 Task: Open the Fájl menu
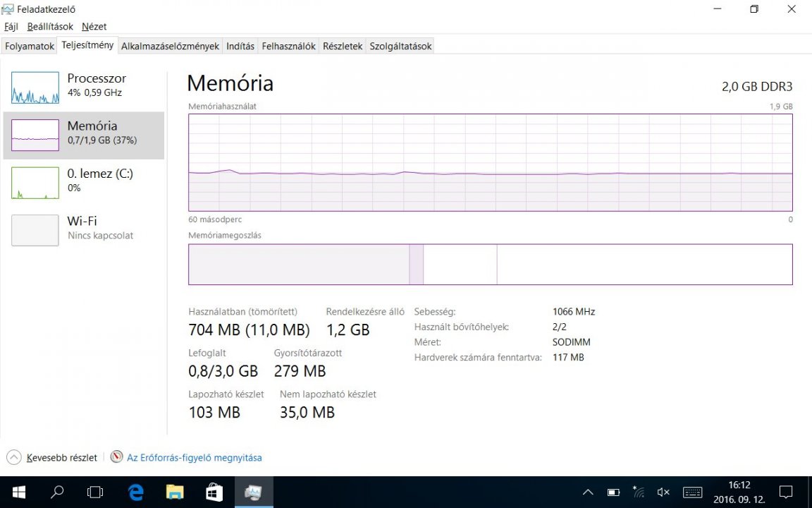point(11,27)
